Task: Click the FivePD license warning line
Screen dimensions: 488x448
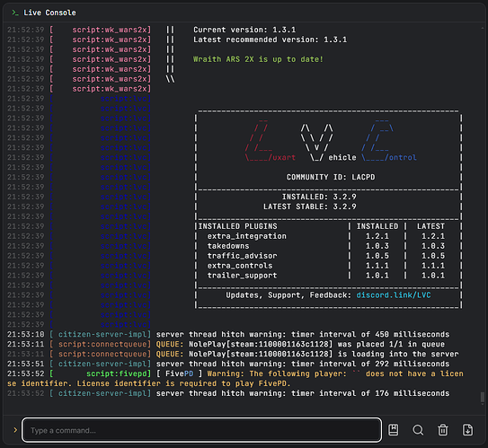Action: click(x=235, y=379)
